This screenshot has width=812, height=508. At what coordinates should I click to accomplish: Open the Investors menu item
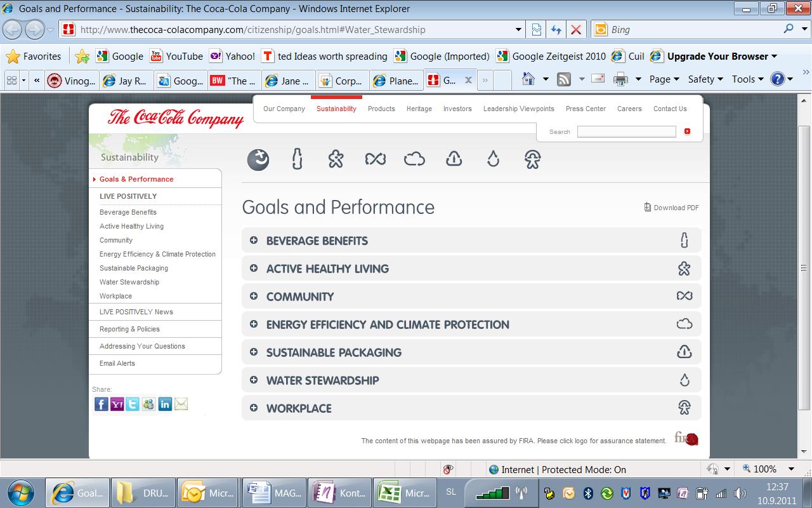click(x=457, y=109)
